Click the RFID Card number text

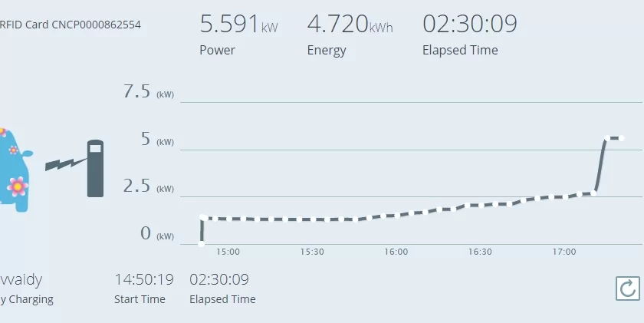71,25
